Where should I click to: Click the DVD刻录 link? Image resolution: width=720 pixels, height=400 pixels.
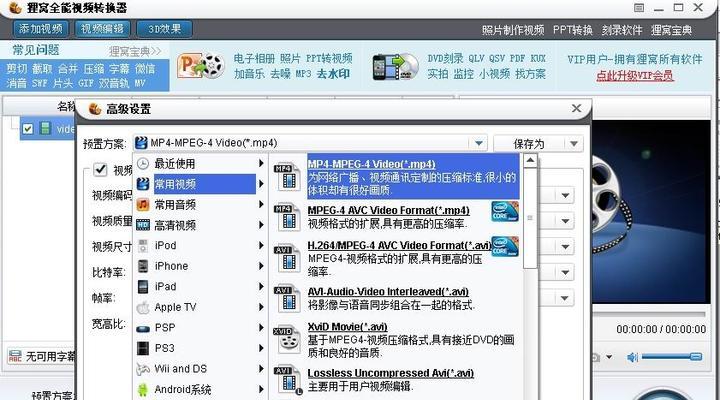point(445,59)
